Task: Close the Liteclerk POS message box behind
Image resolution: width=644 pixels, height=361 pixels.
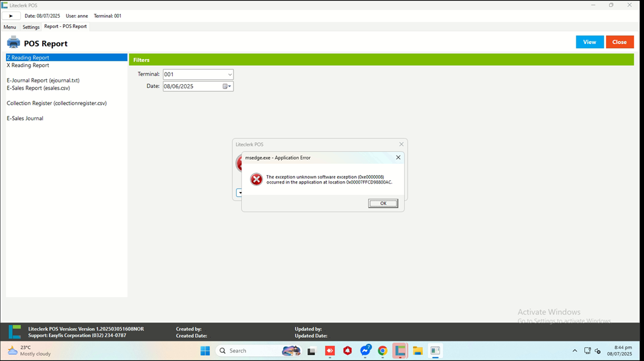Action: [401, 145]
